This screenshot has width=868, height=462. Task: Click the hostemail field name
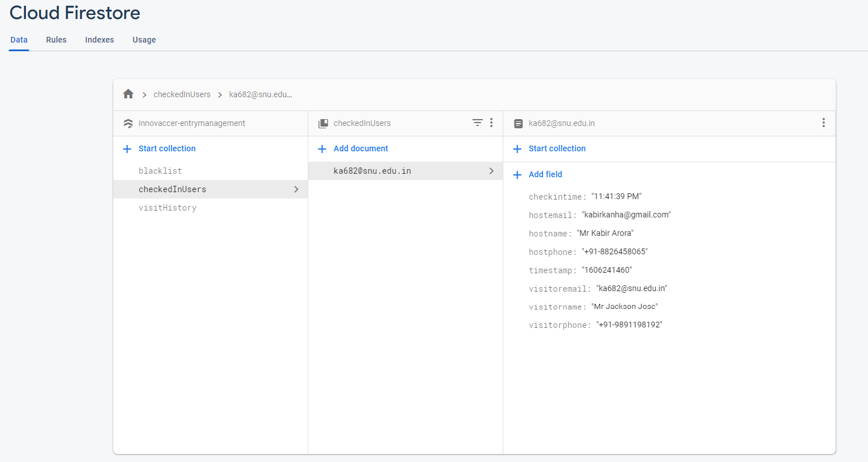click(x=553, y=215)
